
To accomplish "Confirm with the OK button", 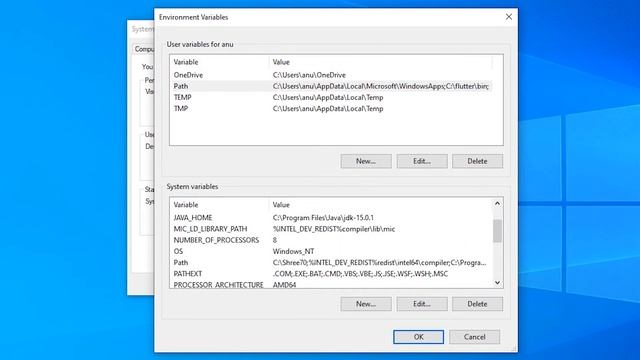I will [418, 337].
